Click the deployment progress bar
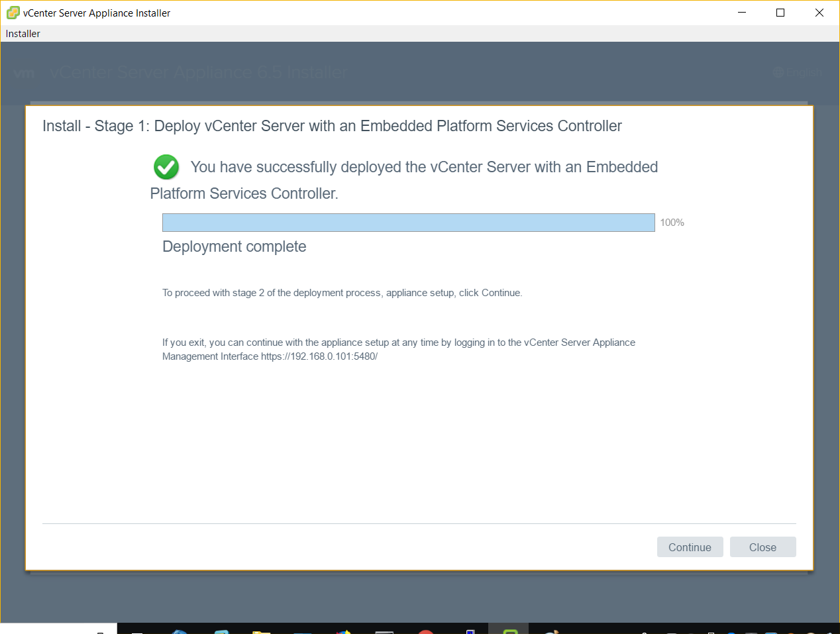This screenshot has width=840, height=634. tap(409, 223)
